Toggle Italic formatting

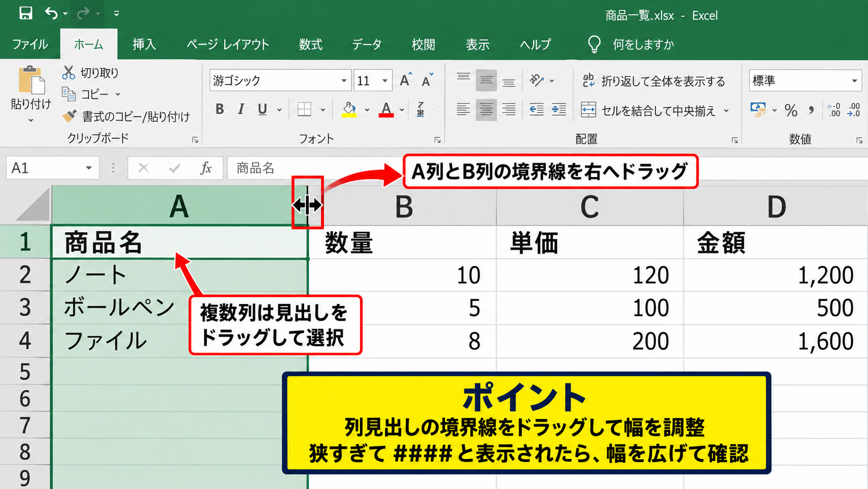point(241,109)
